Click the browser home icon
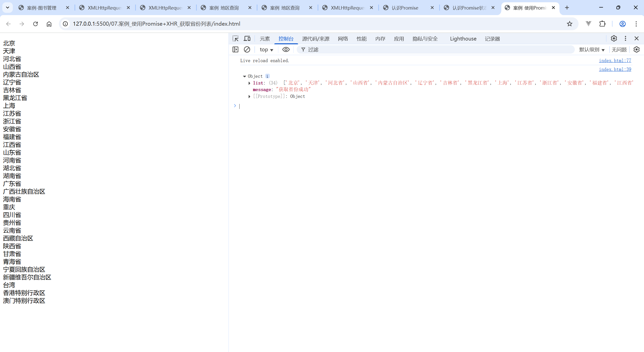 [49, 24]
